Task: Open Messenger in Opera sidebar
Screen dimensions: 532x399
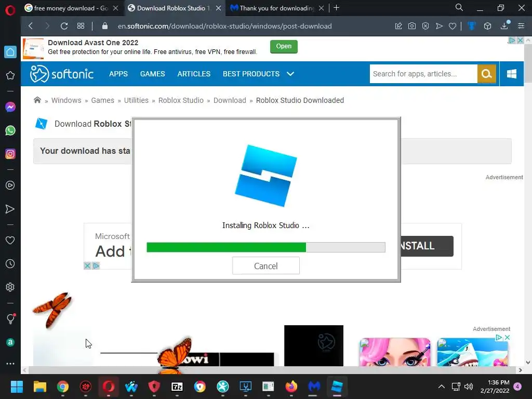Action: point(10,107)
